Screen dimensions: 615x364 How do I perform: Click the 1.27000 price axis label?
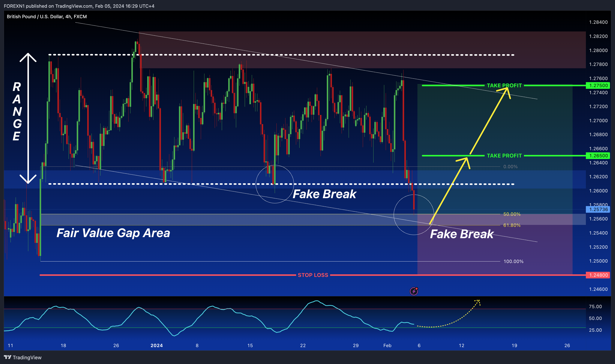click(x=598, y=121)
